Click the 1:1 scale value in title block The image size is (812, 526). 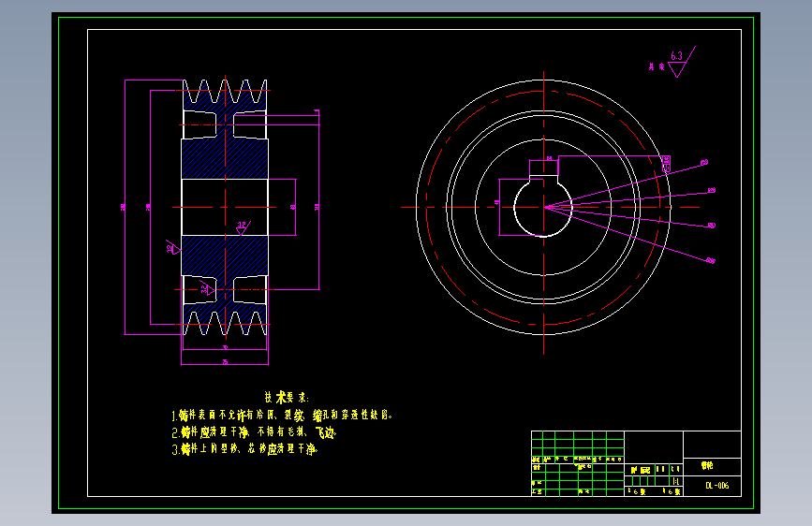pos(676,481)
